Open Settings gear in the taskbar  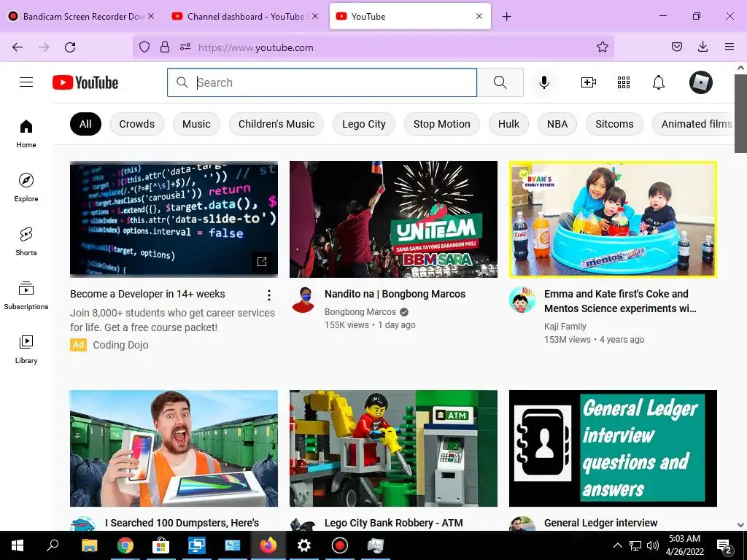pos(304,545)
